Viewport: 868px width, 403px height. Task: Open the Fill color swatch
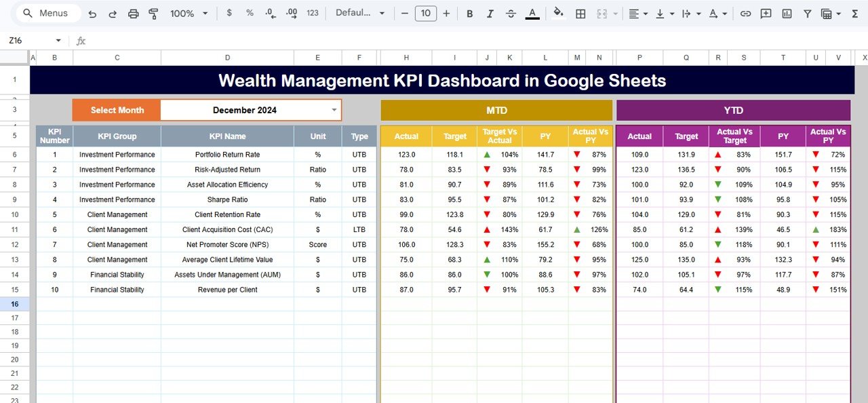[558, 13]
